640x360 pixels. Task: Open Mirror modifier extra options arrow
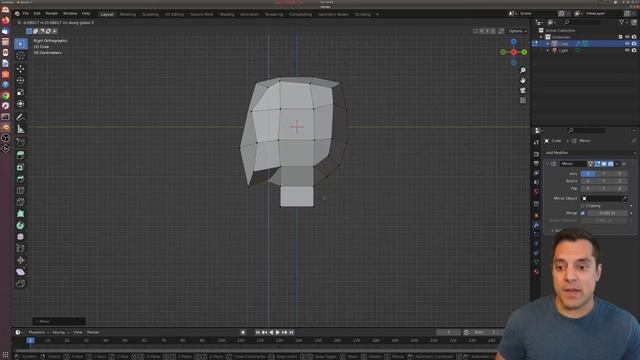tap(617, 164)
